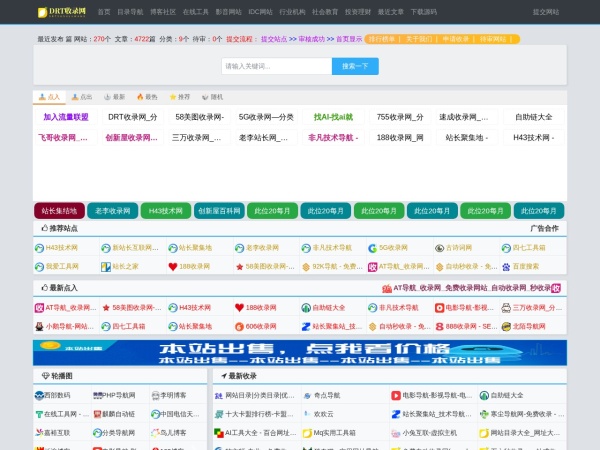This screenshot has width=600, height=450.
Task: Click the 广告合作 link
Action: click(x=544, y=228)
